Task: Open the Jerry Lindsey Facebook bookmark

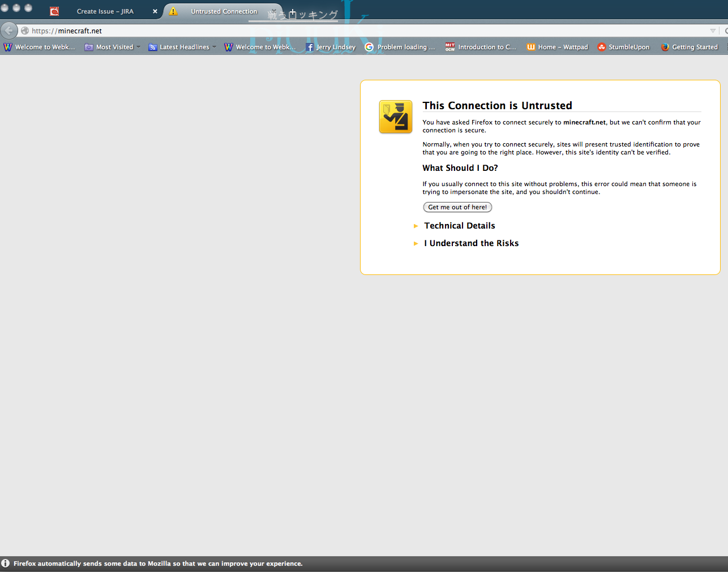Action: pyautogui.click(x=331, y=47)
